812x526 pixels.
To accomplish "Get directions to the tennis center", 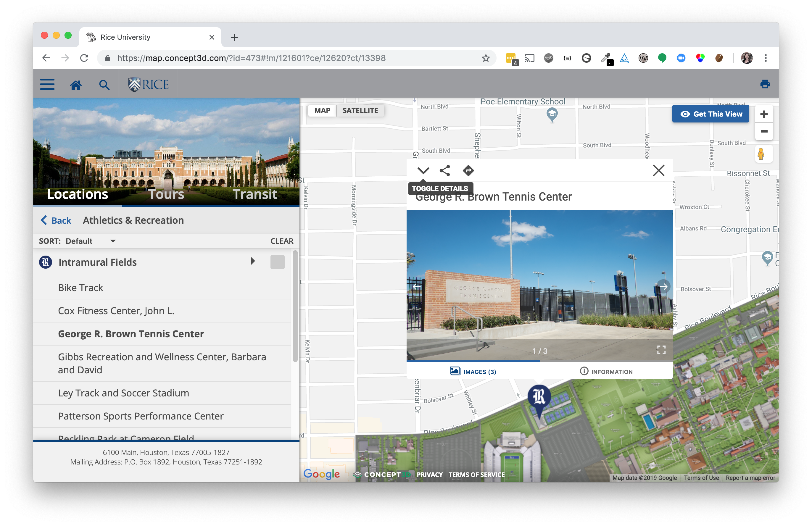I will [x=468, y=170].
